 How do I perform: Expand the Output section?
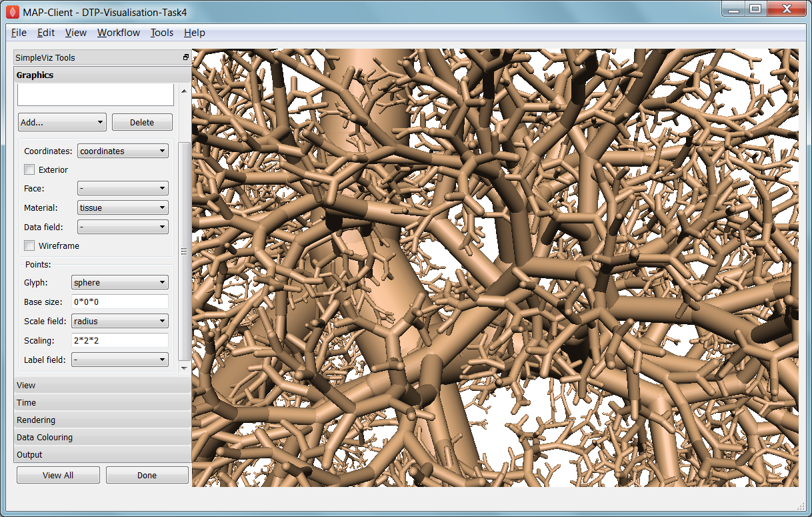tap(103, 454)
